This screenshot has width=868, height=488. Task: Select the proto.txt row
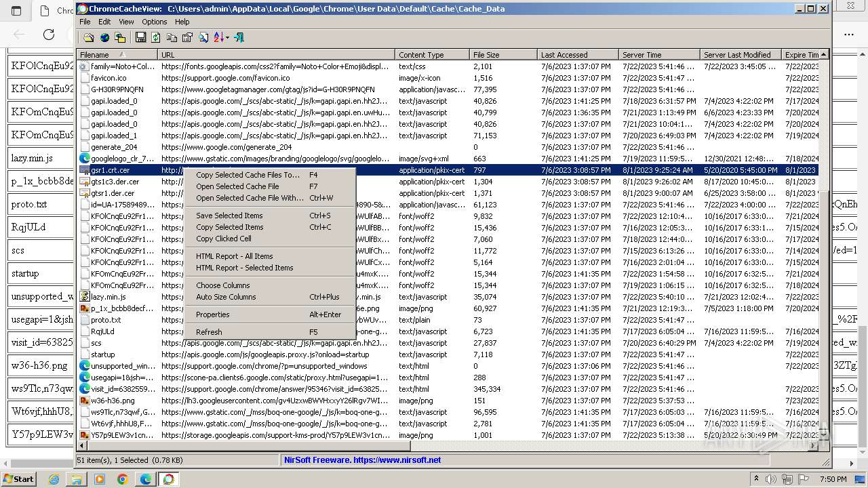click(x=448, y=320)
